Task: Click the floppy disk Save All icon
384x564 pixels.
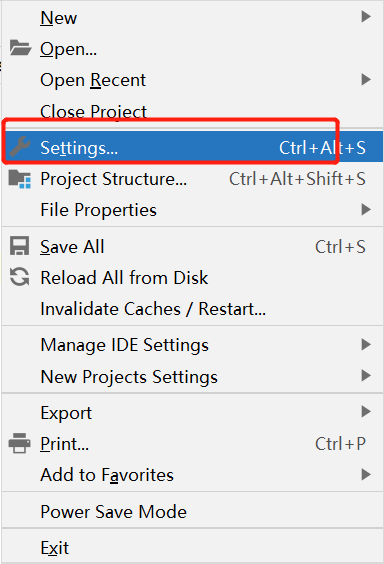Action: pyautogui.click(x=19, y=246)
